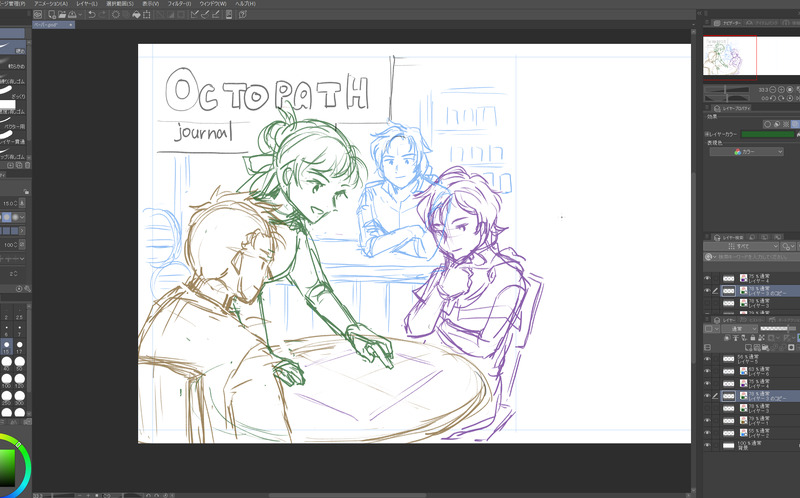Open the ウィンドウ(W) menu
Viewport: 800px width, 498px height.
pyautogui.click(x=213, y=4)
